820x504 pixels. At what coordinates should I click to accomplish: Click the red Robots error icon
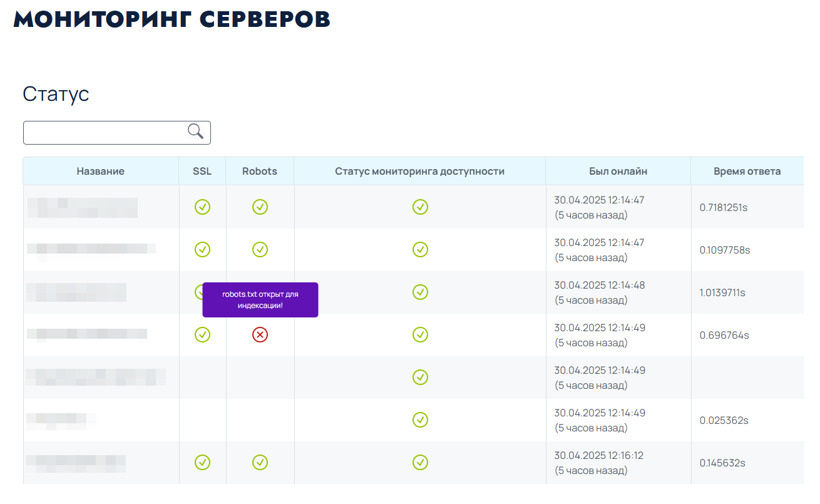260,335
